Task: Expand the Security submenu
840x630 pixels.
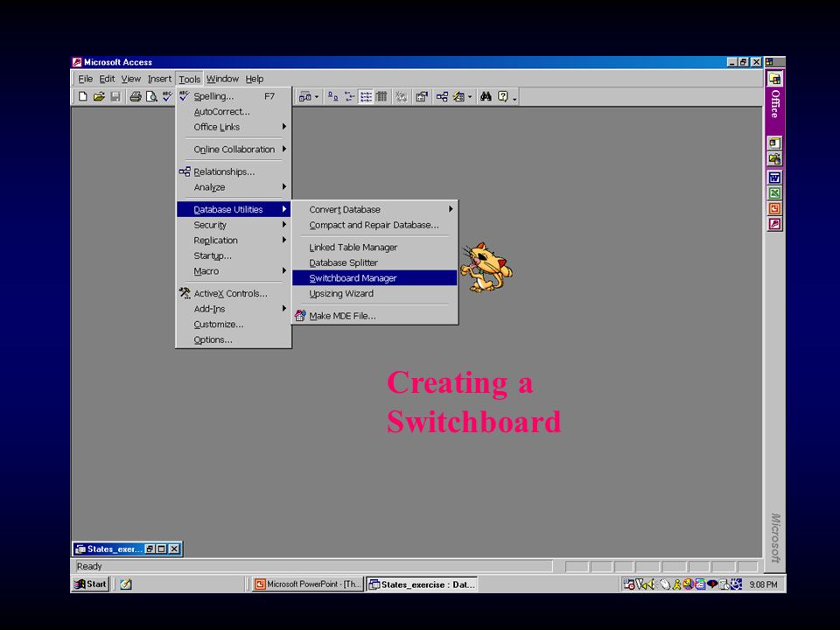Action: tap(234, 225)
